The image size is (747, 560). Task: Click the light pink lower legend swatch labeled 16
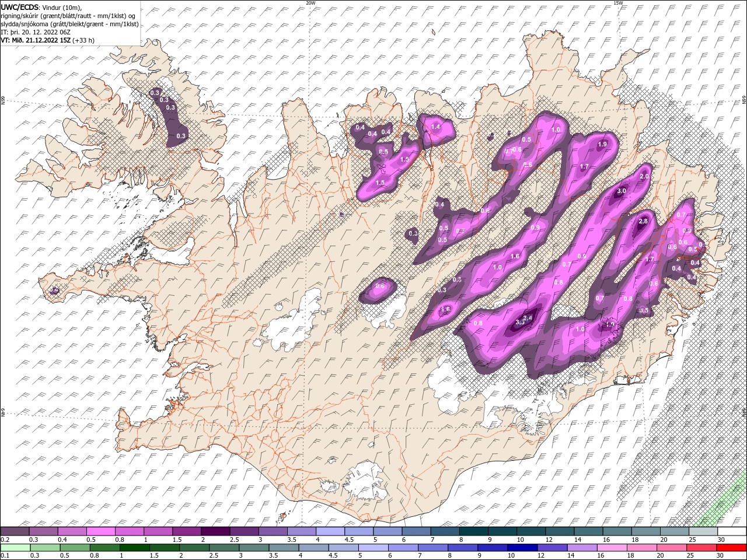click(612, 548)
